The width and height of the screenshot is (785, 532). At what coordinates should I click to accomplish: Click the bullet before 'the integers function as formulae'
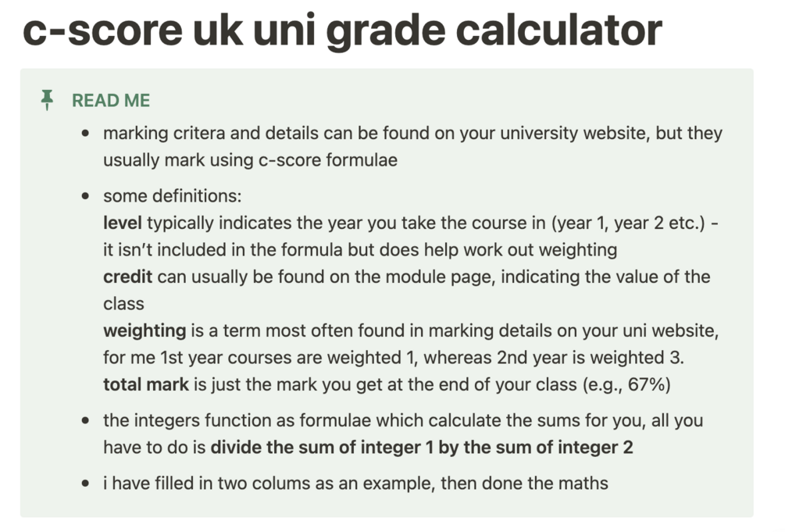click(x=86, y=420)
